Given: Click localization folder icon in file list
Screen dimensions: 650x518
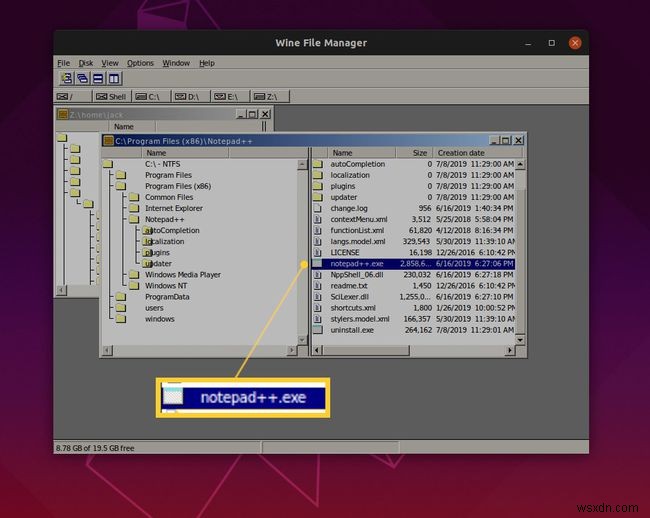Looking at the screenshot, I should click(x=318, y=175).
